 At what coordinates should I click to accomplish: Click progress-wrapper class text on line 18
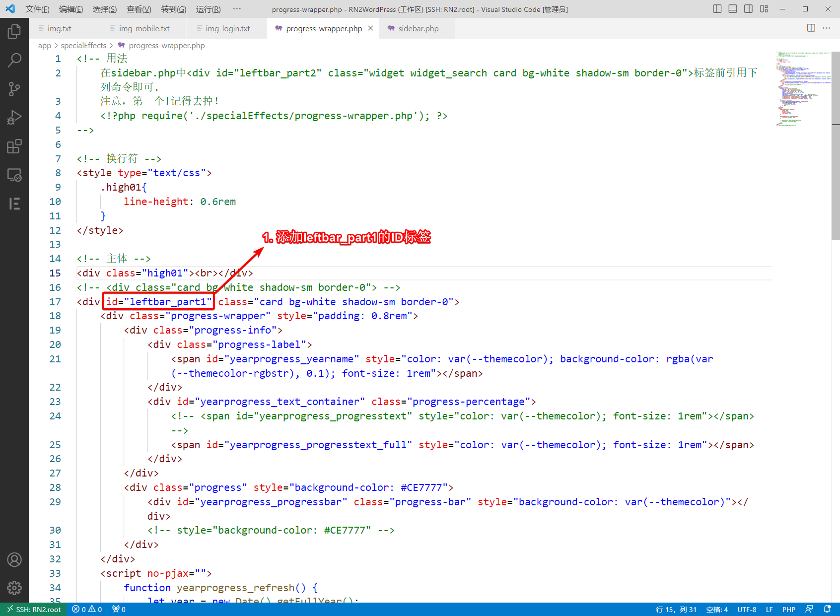point(218,316)
